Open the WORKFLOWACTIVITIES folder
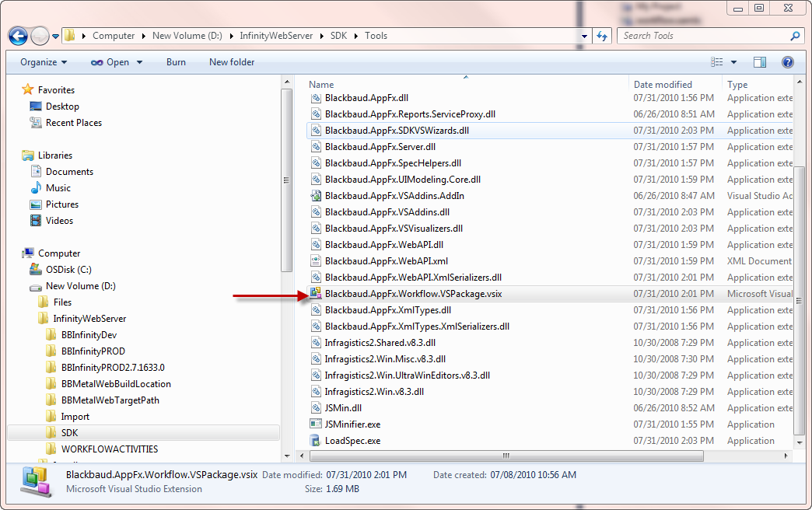 (x=110, y=449)
